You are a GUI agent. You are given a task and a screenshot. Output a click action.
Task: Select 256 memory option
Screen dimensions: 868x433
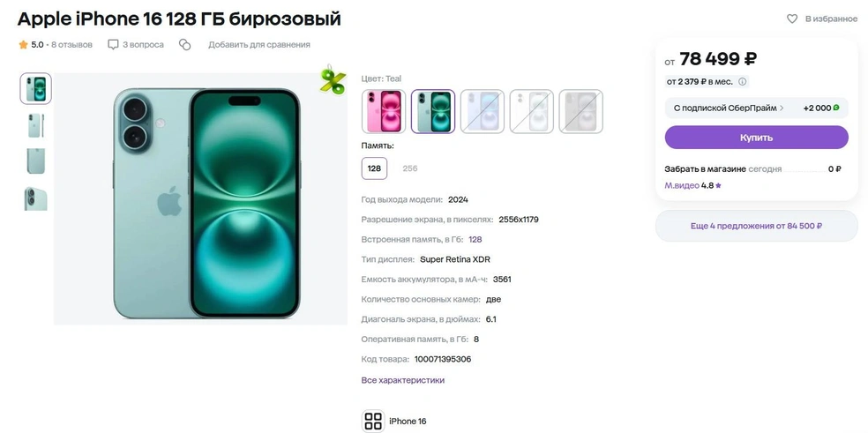(409, 168)
